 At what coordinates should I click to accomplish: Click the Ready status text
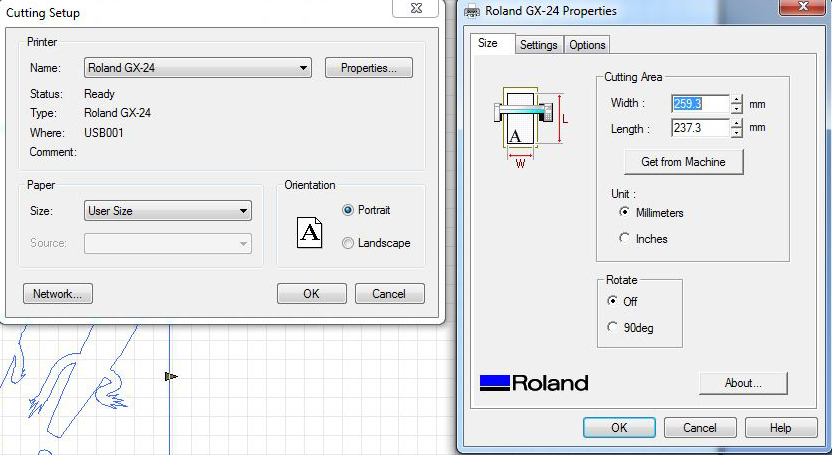(99, 94)
